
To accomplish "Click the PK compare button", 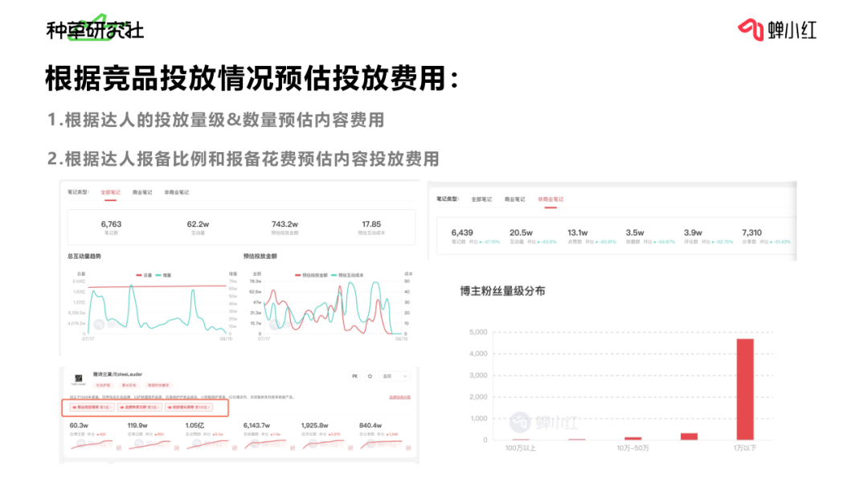I will coord(355,376).
